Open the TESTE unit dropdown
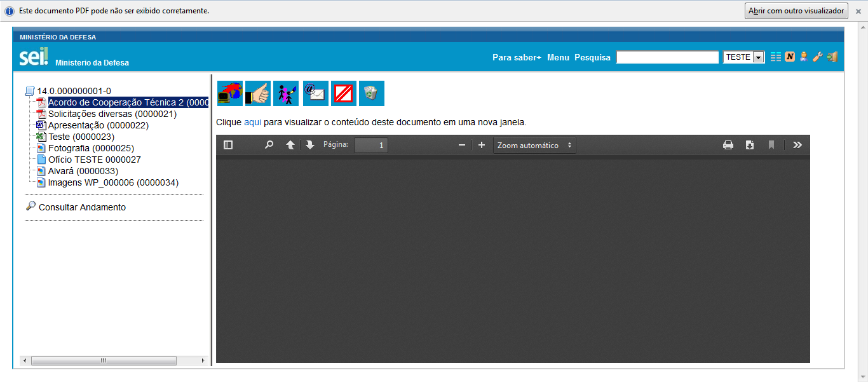 coord(744,57)
